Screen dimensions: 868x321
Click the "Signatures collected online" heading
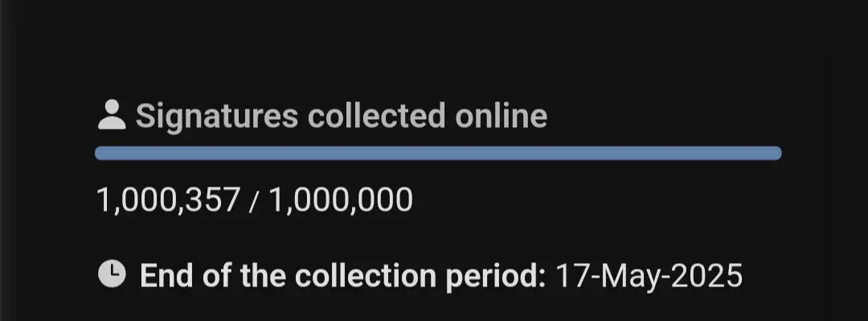[342, 117]
